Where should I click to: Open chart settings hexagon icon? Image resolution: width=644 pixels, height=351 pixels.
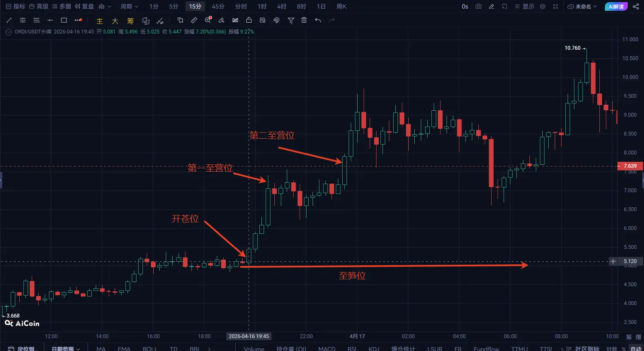(543, 6)
